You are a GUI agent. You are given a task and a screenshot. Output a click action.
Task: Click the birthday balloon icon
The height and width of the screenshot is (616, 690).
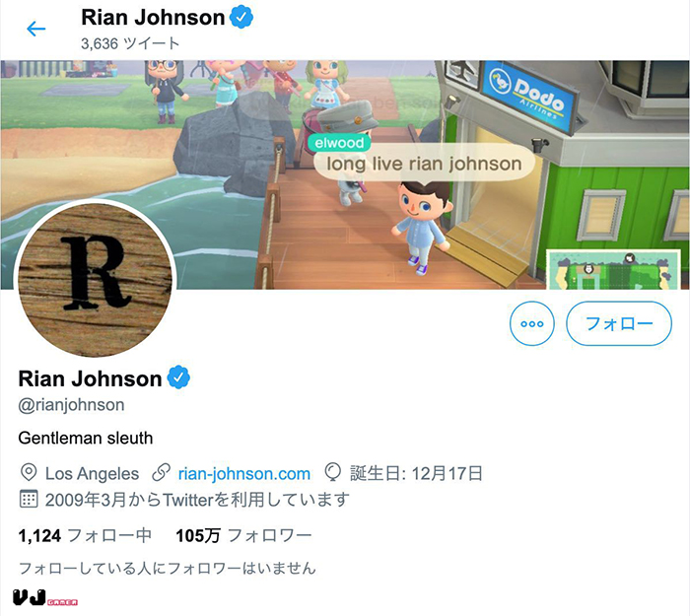click(333, 473)
